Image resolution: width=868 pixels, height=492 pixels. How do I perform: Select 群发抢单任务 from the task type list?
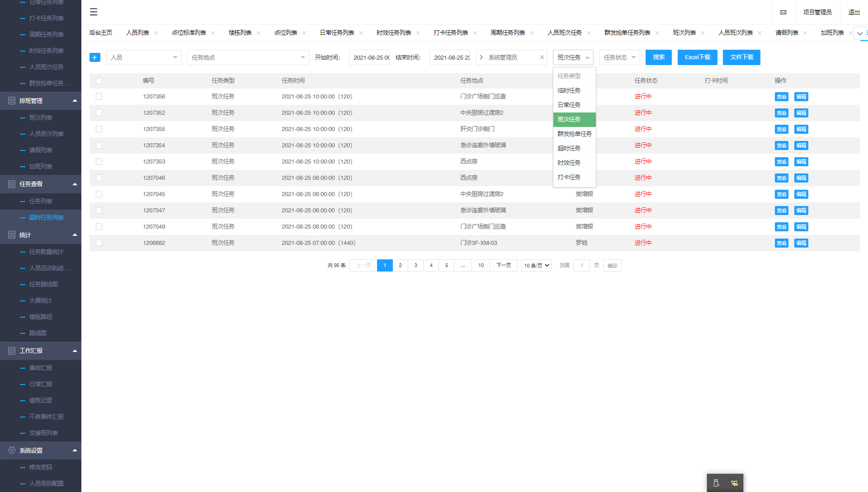click(x=575, y=134)
